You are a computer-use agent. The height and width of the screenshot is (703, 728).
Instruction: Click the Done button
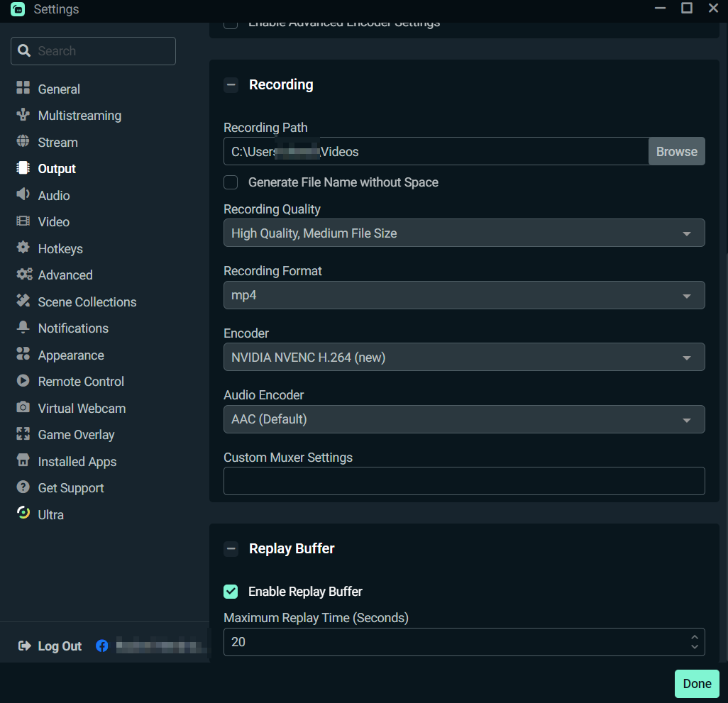pos(696,683)
